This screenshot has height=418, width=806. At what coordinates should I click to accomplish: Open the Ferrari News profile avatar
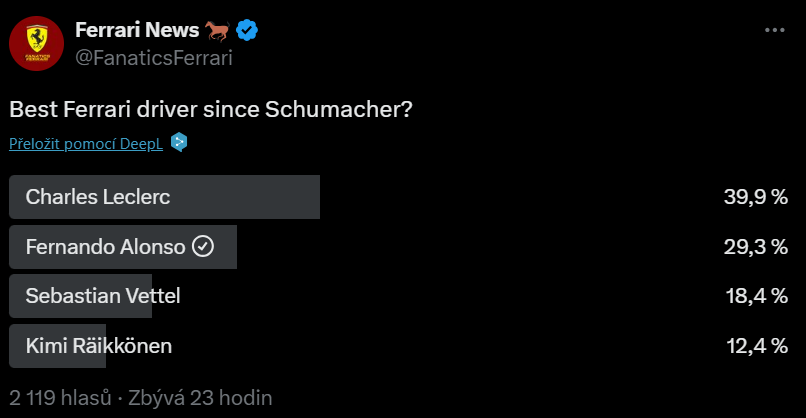(36, 43)
